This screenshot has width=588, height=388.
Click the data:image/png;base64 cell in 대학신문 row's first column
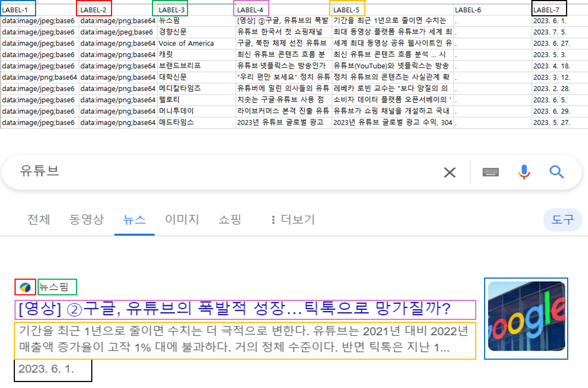(40, 77)
